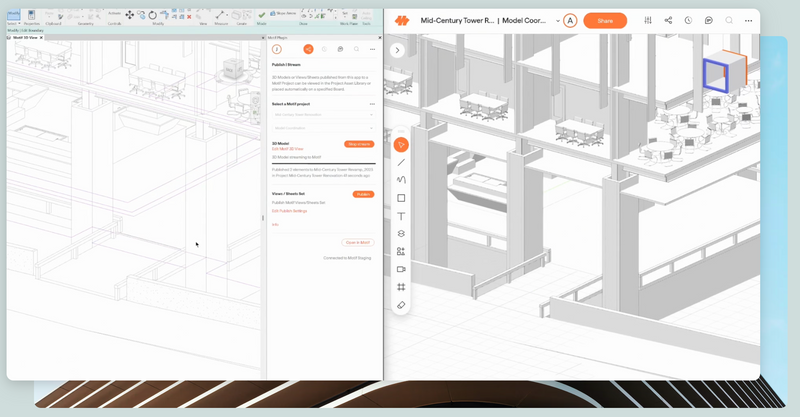Image resolution: width=800 pixels, height=417 pixels.
Task: Open the history clock icon in Motif header
Action: click(688, 20)
